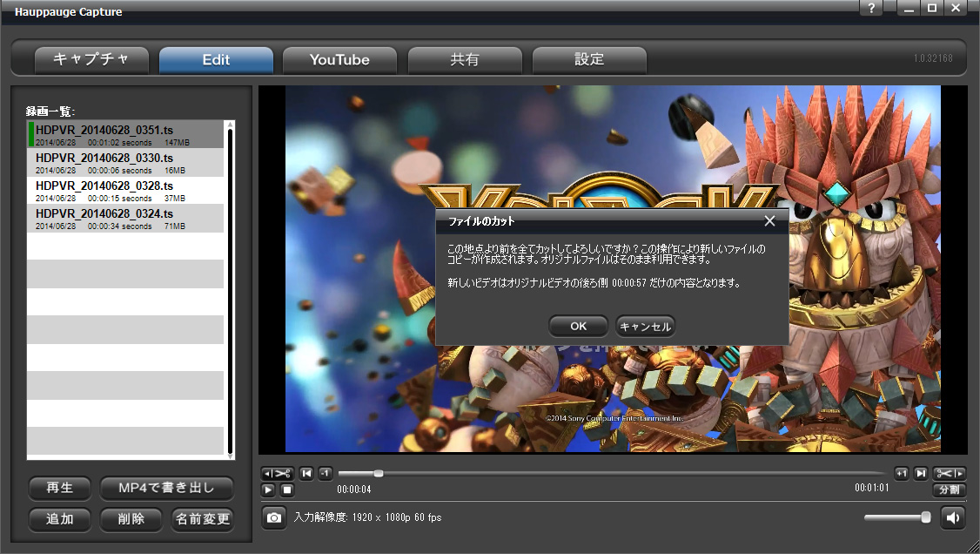980x554 pixels.
Task: Select the Edit tab
Action: point(216,60)
